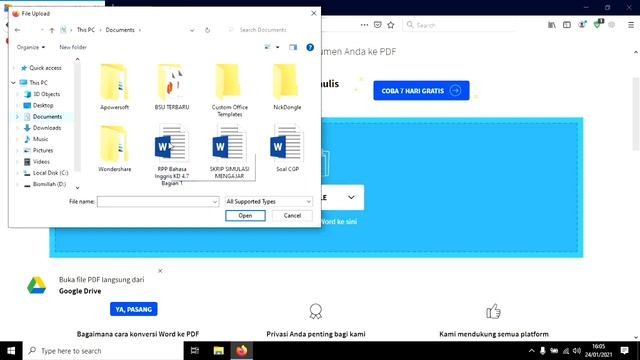Viewport: 640px width, 360px height.
Task: Change view layout icon in dialog
Action: tap(268, 47)
